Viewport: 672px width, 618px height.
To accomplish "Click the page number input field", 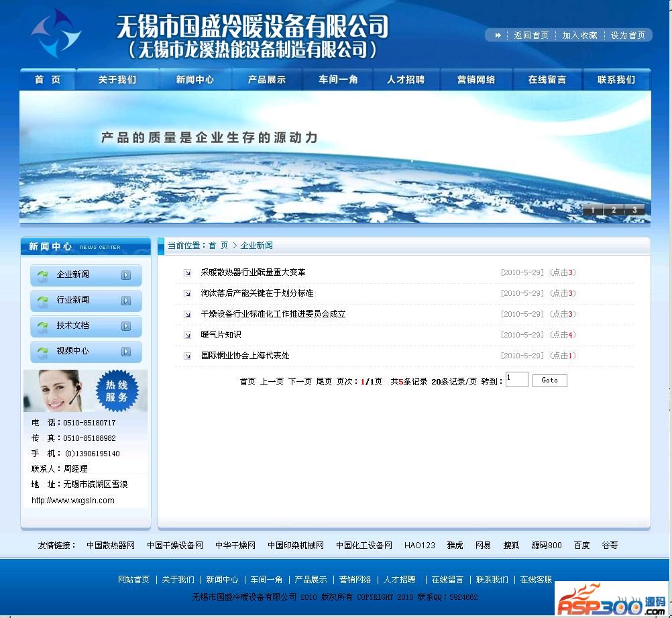I will click(x=517, y=380).
